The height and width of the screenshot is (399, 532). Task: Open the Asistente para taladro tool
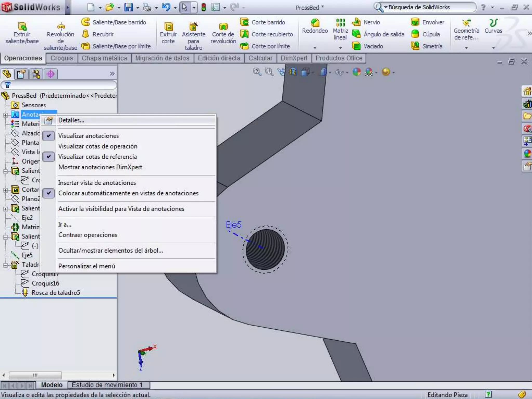pyautogui.click(x=193, y=26)
